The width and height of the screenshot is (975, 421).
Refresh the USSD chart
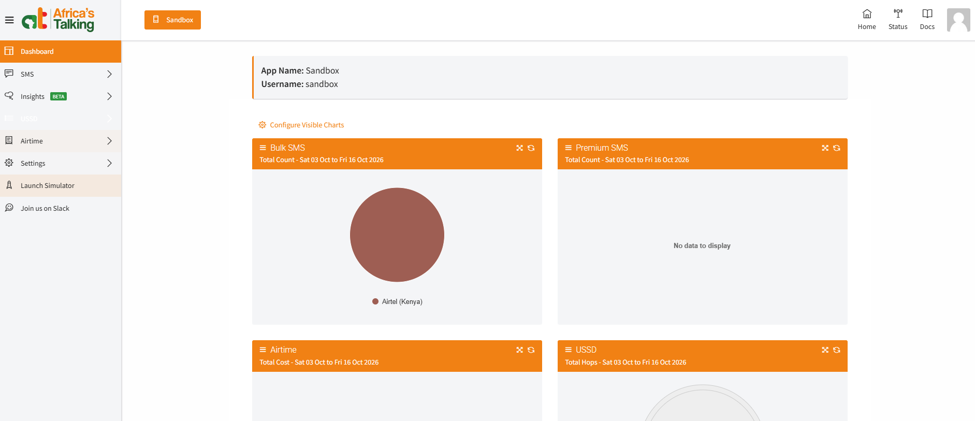point(836,350)
